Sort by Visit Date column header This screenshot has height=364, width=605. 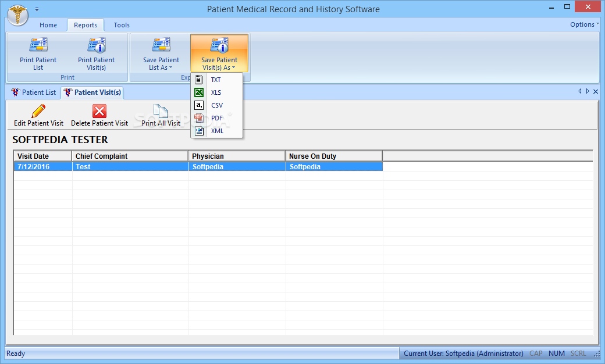coord(43,156)
